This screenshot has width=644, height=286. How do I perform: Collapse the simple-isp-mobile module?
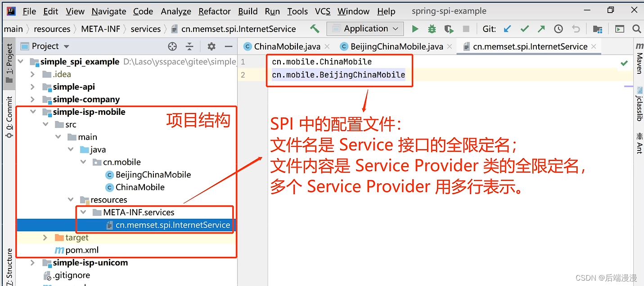coord(32,112)
